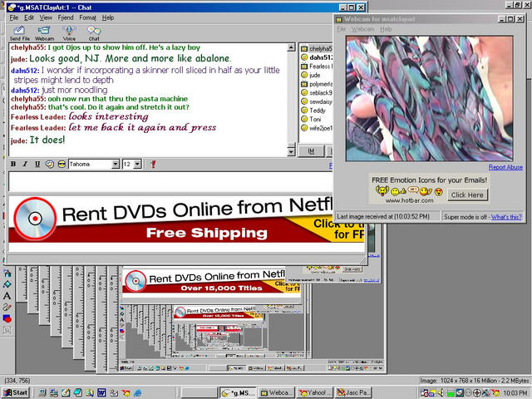Select the diamond Color Replacer tool
Viewport: 532px width, 399px height.
click(7, 284)
